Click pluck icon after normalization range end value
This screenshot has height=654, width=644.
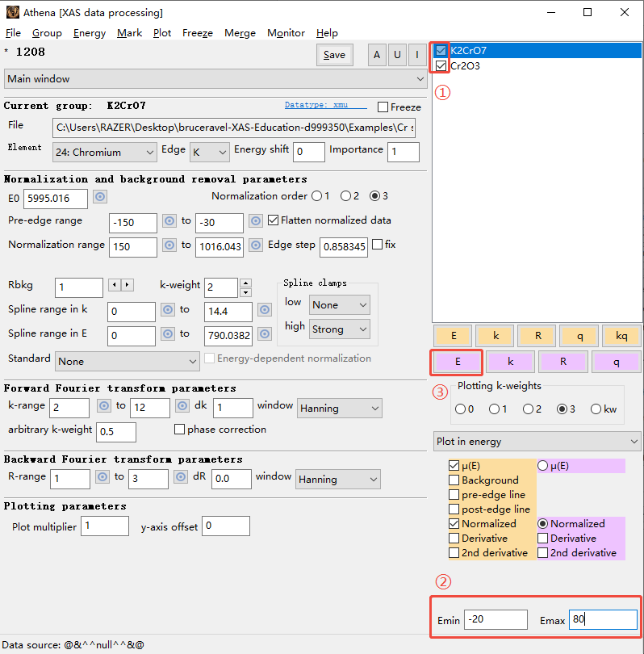256,245
